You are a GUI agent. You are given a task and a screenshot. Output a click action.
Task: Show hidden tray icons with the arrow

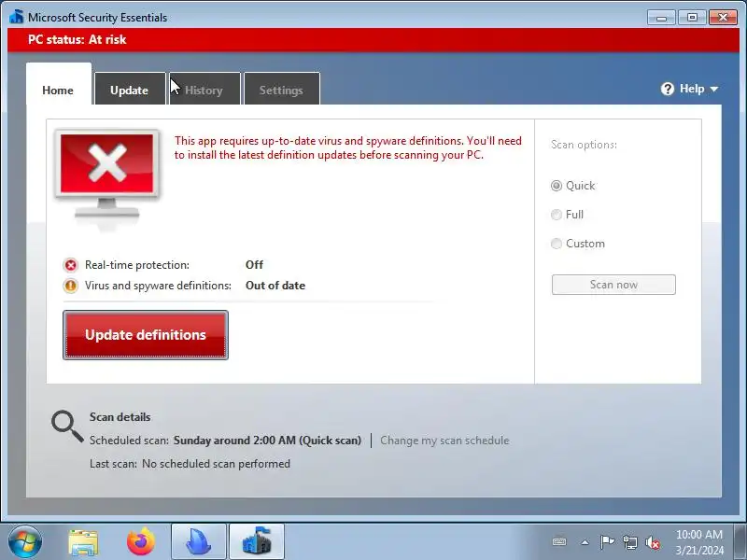tap(585, 542)
